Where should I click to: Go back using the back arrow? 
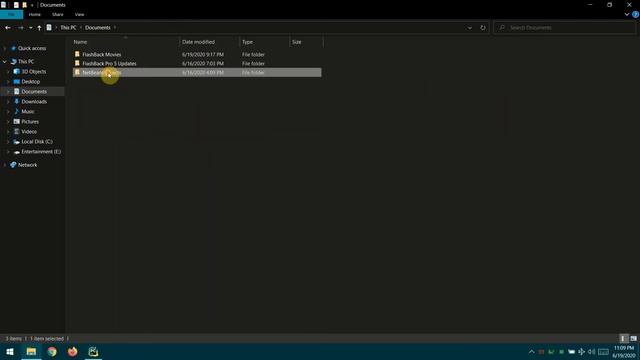point(8,28)
